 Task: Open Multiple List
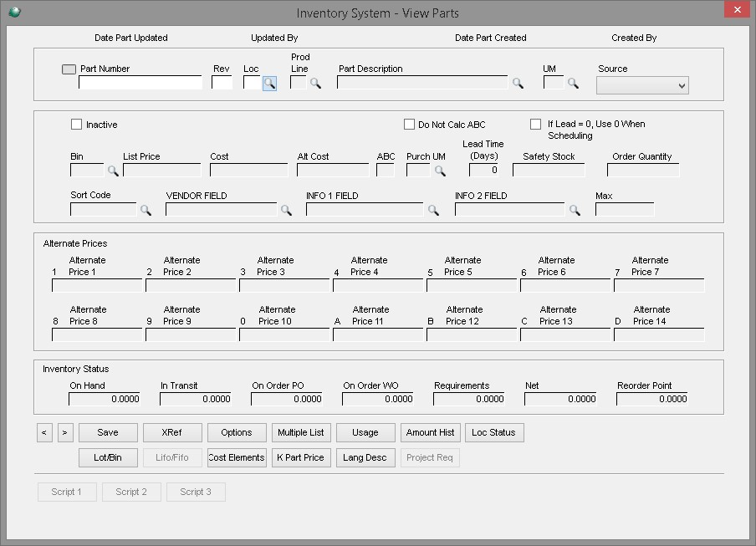coord(301,433)
